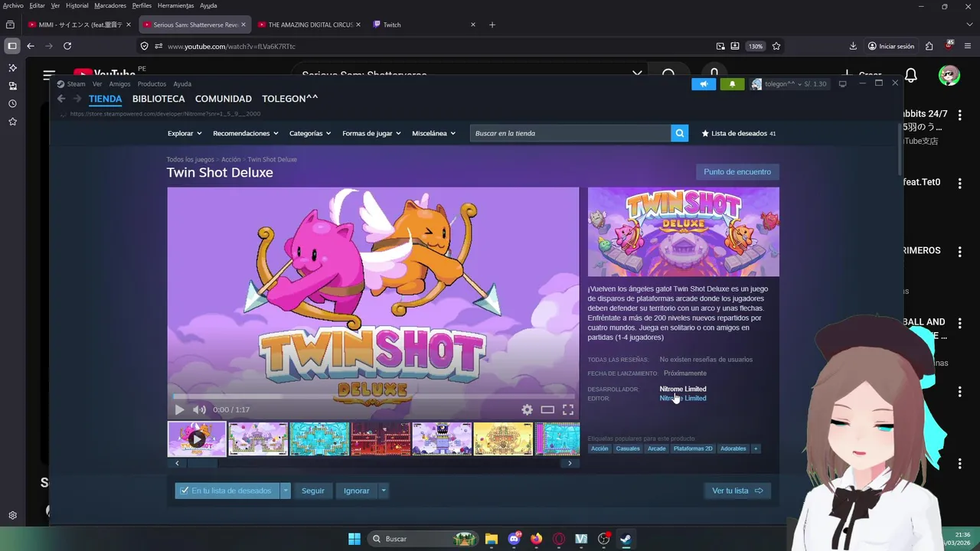The image size is (980, 551).
Task: Open File Explorer from the taskbar
Action: coord(492,539)
